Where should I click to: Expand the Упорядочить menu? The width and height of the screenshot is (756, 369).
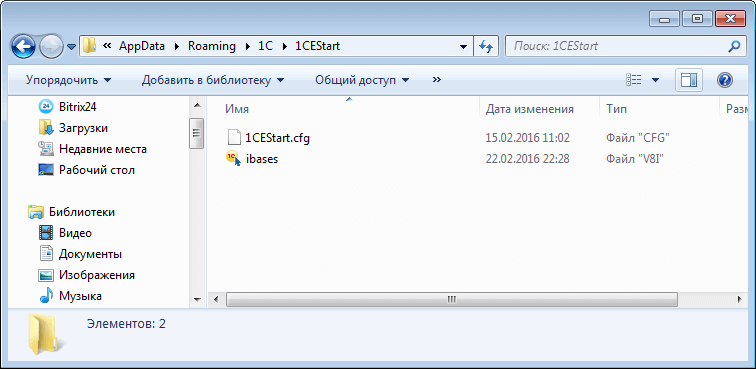click(68, 80)
